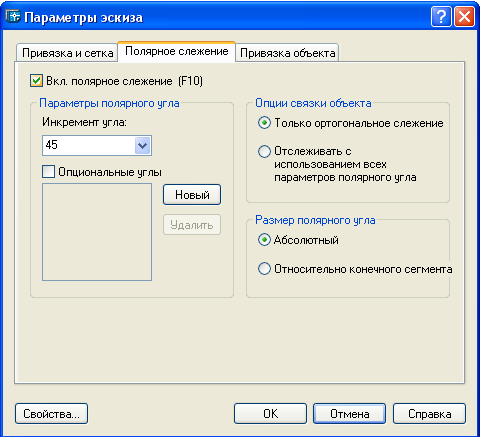Screen dimensions: 481x437
Task: Click the Параметры полярного угла group label
Action: click(109, 103)
